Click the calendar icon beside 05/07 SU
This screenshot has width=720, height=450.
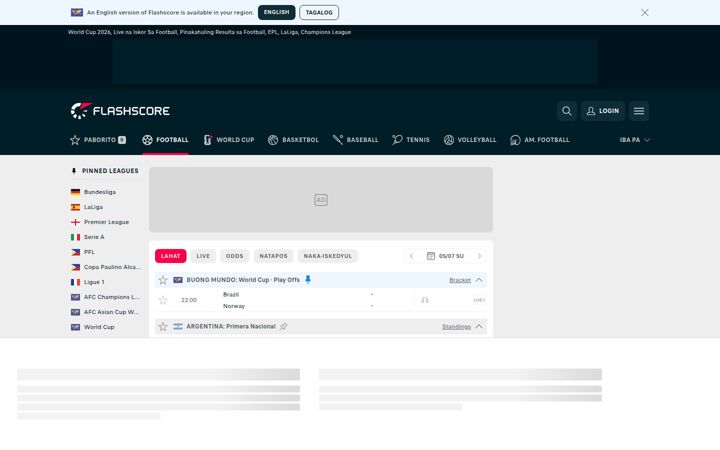[431, 256]
